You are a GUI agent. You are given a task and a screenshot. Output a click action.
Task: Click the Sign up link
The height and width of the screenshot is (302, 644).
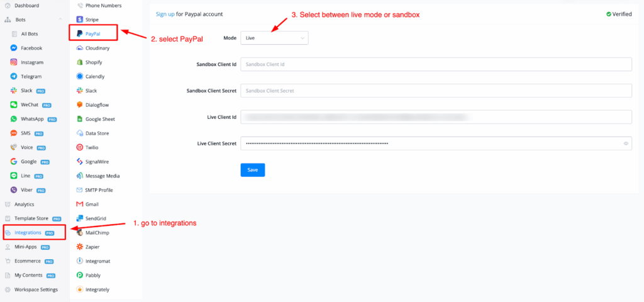click(x=166, y=14)
